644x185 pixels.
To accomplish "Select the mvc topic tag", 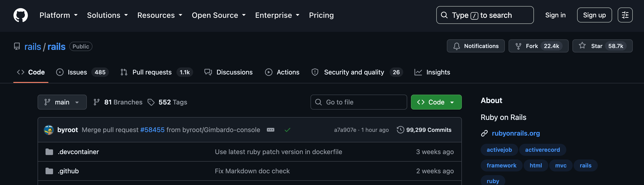I will tap(561, 166).
